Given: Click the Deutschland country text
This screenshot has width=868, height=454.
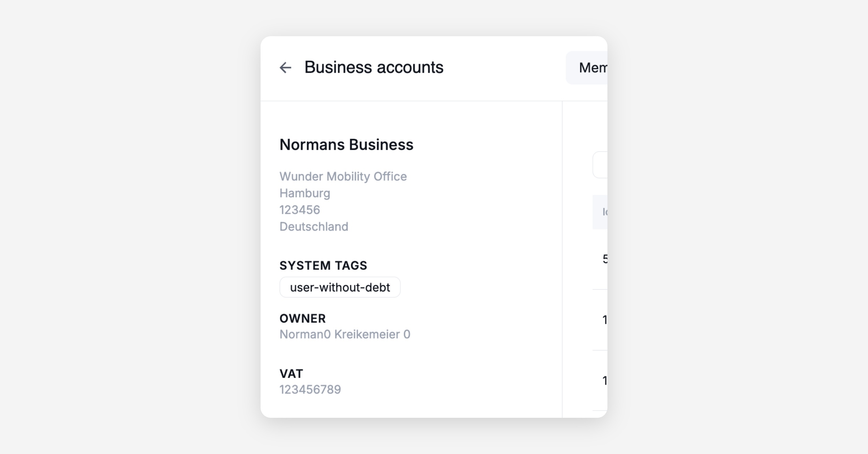Looking at the screenshot, I should coord(314,226).
